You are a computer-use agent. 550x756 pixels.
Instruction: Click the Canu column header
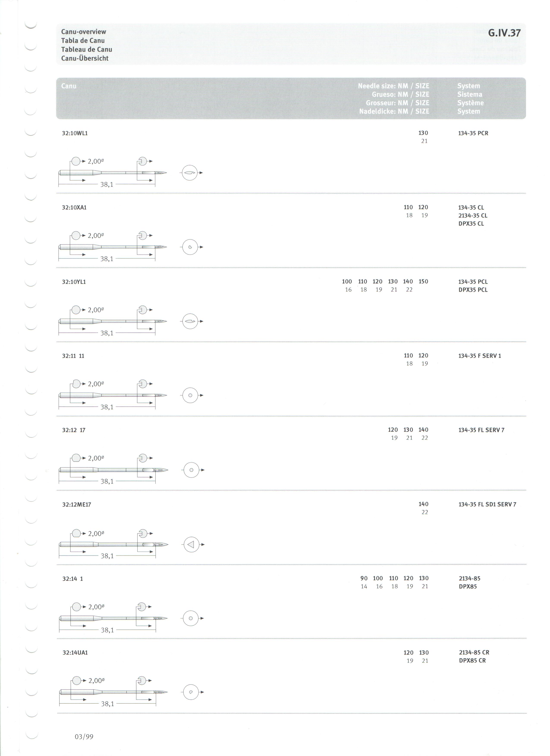tap(69, 86)
